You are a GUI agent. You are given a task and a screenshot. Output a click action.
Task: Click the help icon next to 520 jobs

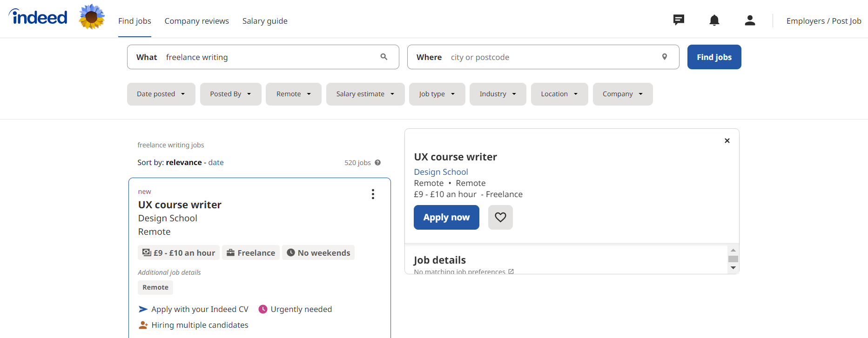(378, 163)
